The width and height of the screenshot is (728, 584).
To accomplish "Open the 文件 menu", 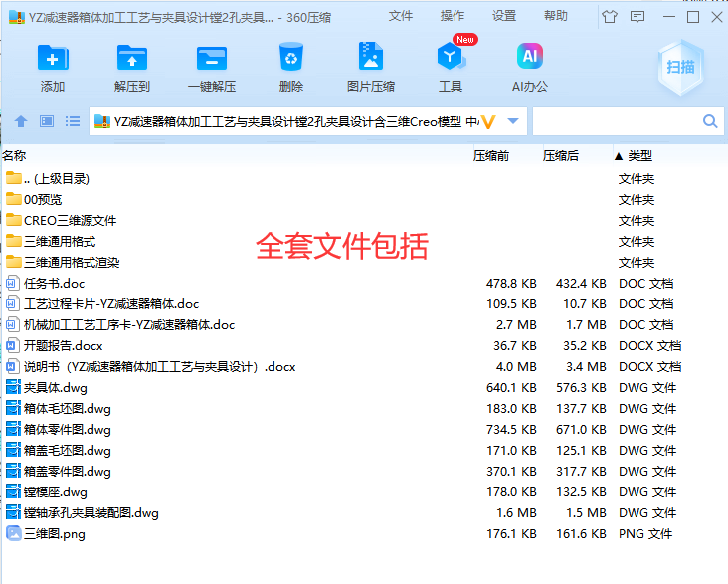I will pos(400,16).
